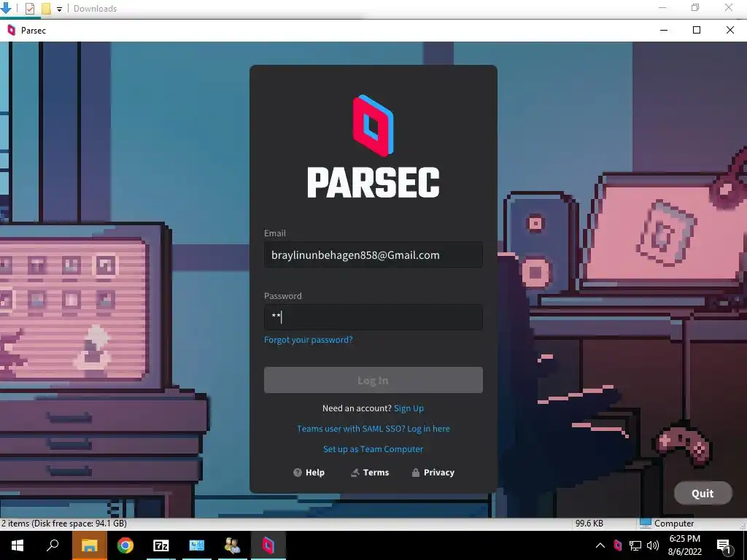Image resolution: width=747 pixels, height=560 pixels.
Task: Click the Properties checkmark icon in Downloads title bar
Action: (x=29, y=8)
